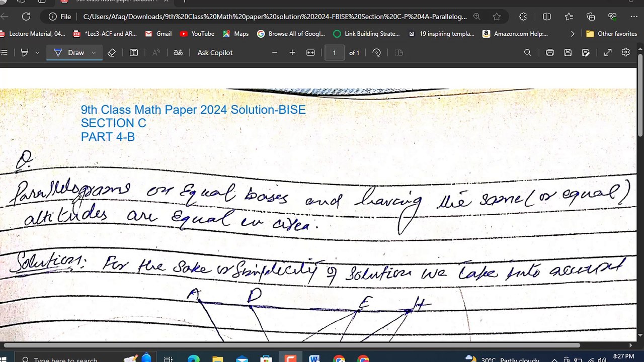Open Edge Settings and more menu
Viewport: 644px width, 362px height.
coord(634,17)
